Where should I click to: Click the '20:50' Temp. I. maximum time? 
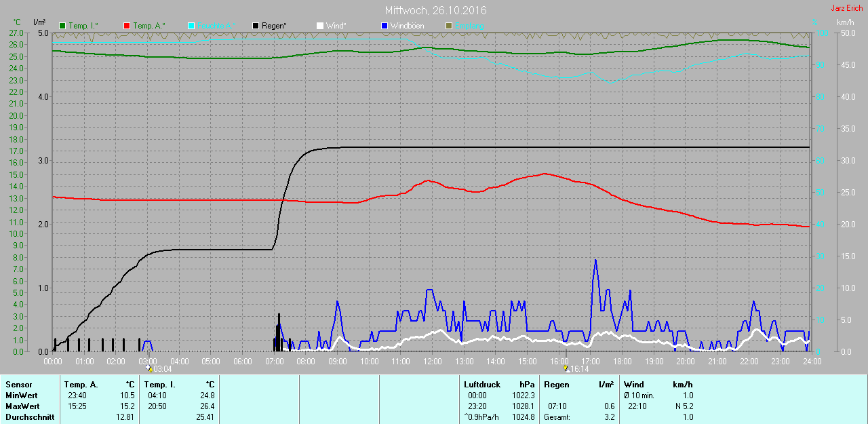(x=157, y=406)
